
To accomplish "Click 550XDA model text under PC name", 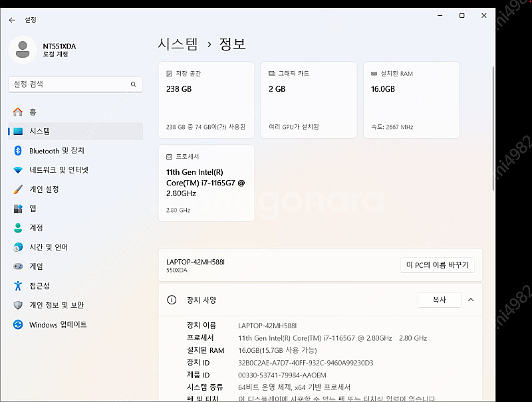I will click(176, 270).
